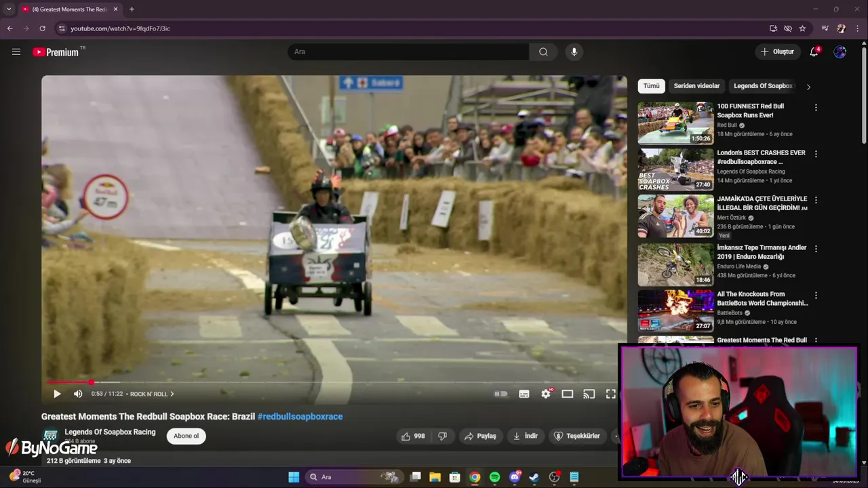The width and height of the screenshot is (868, 488).
Task: Open new tab with plus button
Action: point(132,9)
